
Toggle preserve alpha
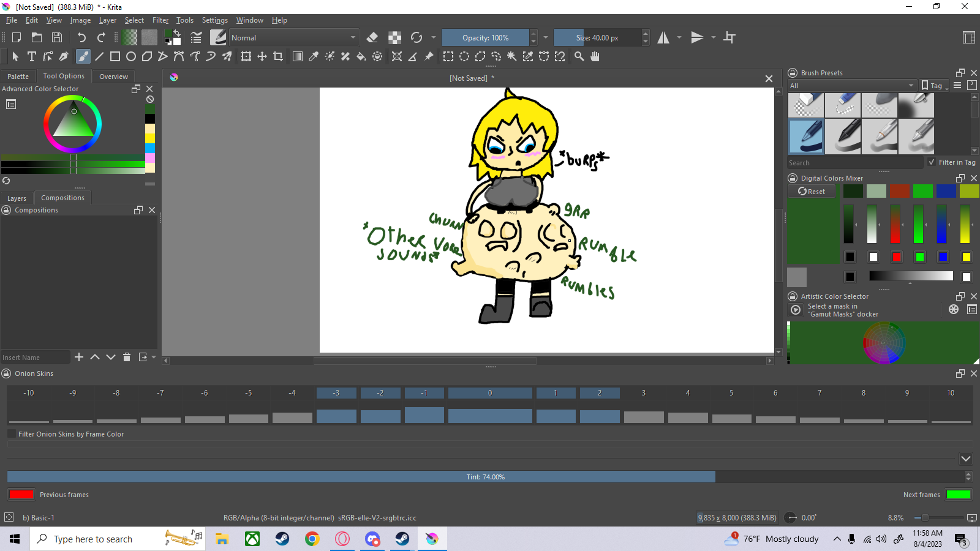click(x=395, y=37)
